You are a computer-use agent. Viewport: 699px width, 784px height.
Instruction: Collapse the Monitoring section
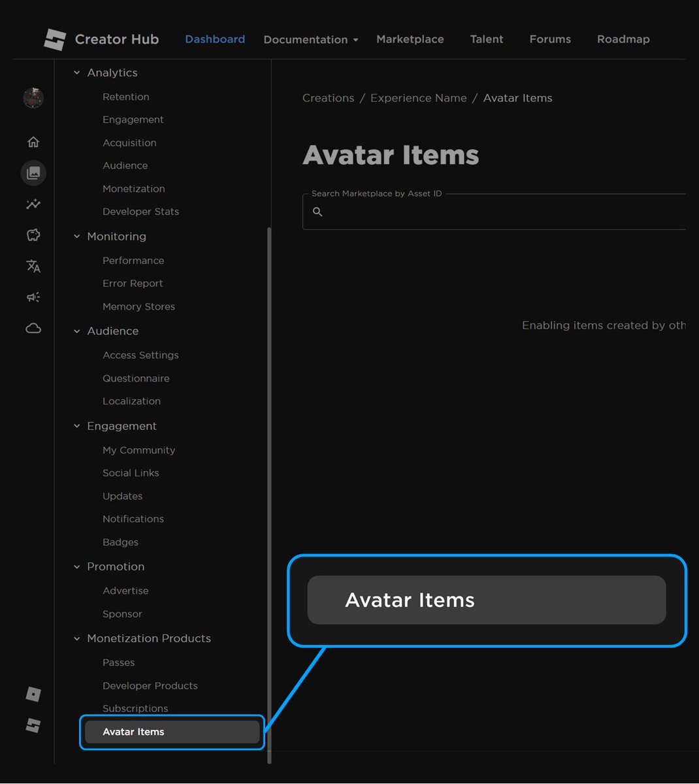tap(77, 237)
